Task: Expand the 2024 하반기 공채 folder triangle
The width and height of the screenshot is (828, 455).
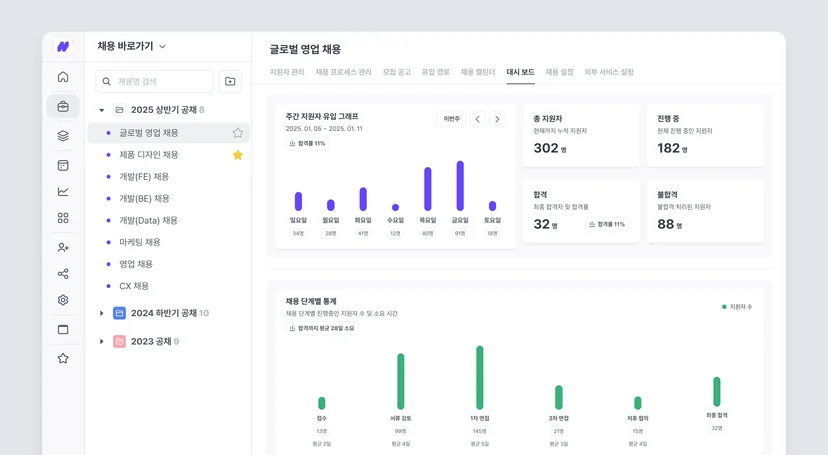Action: point(101,313)
